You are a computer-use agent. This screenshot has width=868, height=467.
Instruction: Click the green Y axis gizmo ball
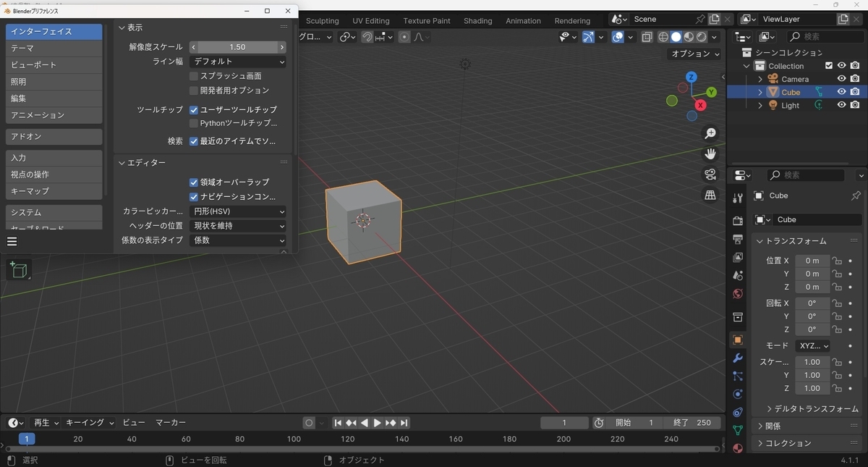[712, 92]
